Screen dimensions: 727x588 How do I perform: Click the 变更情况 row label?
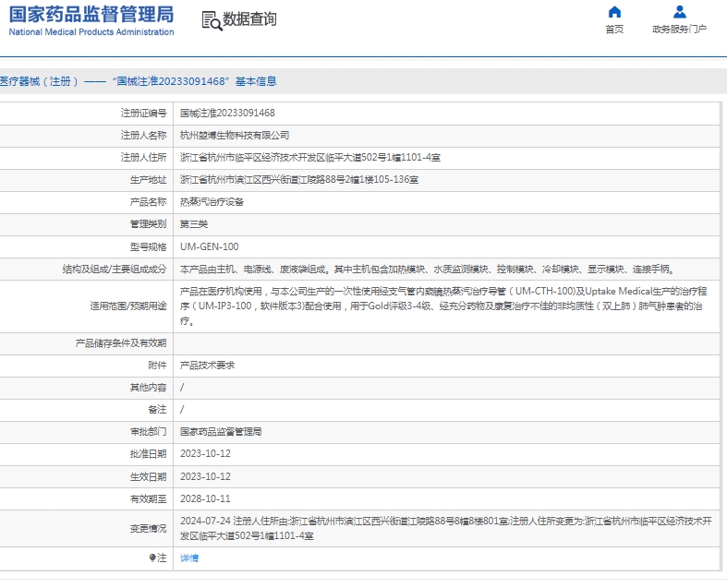(x=148, y=528)
